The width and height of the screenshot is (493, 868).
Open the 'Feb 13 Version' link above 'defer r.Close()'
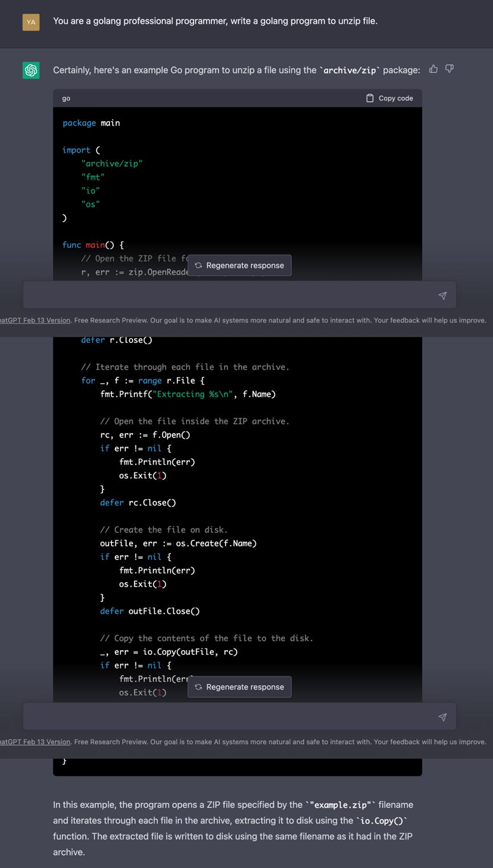pos(35,320)
